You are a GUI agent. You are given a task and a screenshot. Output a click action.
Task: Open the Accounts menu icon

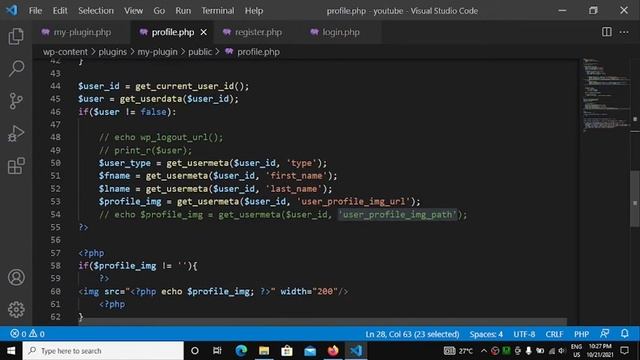(x=16, y=277)
